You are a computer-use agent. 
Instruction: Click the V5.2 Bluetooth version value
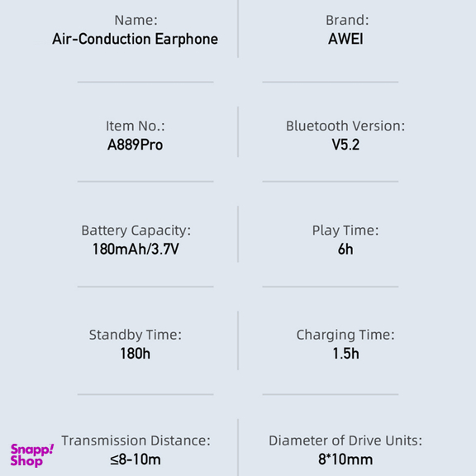point(345,145)
